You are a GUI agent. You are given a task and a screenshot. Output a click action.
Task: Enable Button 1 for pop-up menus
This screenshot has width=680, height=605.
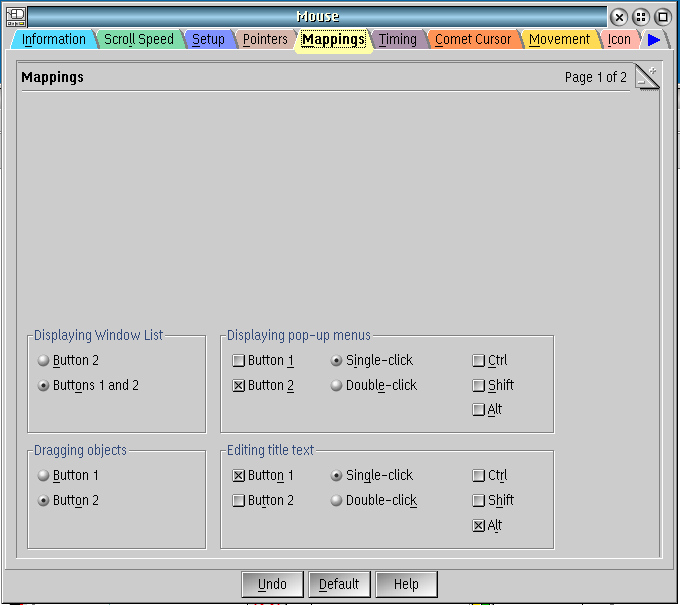pyautogui.click(x=263, y=360)
